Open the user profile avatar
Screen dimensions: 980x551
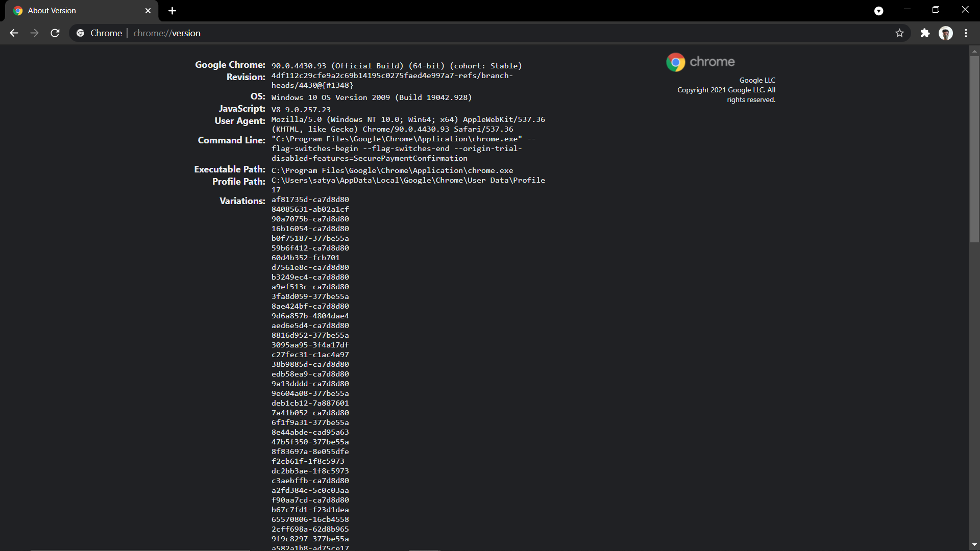coord(946,33)
